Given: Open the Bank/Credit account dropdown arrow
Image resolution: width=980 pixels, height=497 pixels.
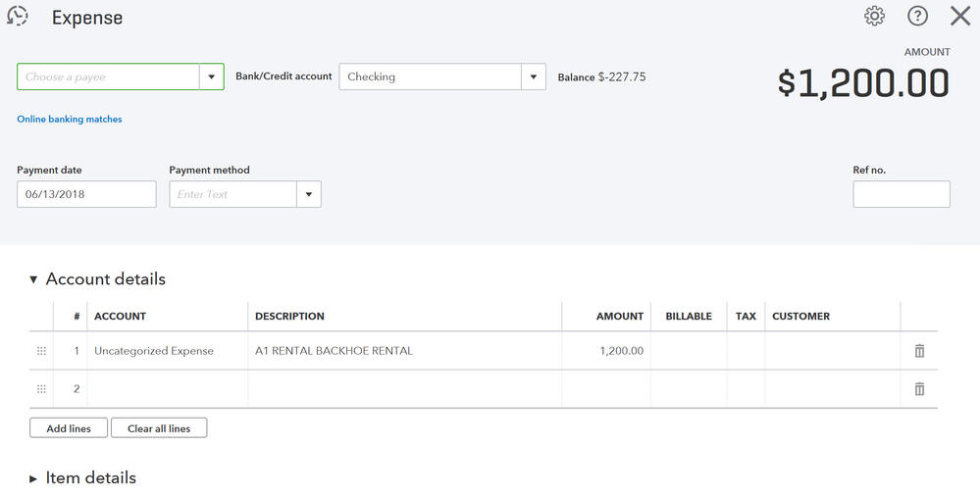Looking at the screenshot, I should click(533, 77).
